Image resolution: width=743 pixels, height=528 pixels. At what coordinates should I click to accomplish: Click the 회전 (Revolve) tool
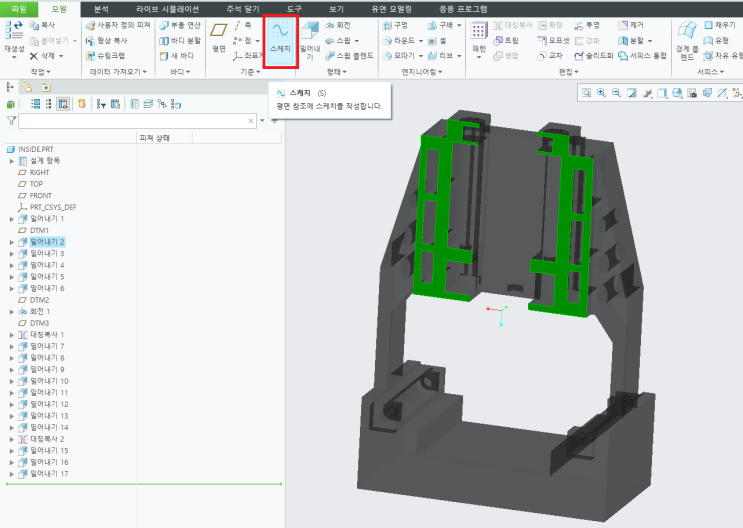click(338, 25)
